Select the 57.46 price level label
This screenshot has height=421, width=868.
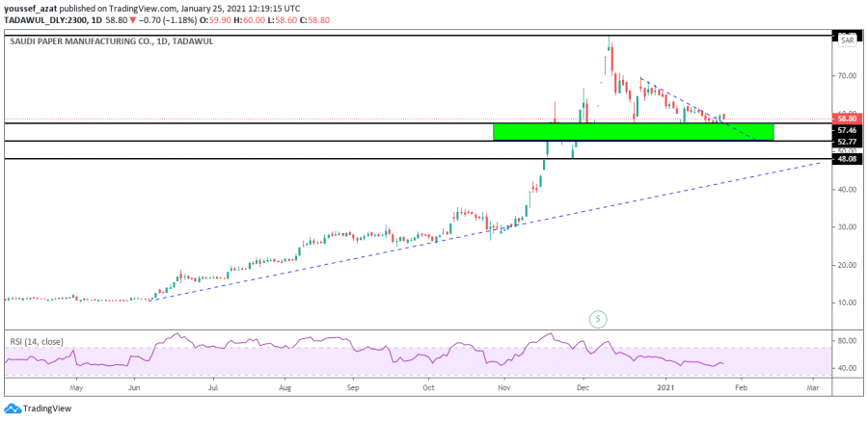pyautogui.click(x=847, y=129)
